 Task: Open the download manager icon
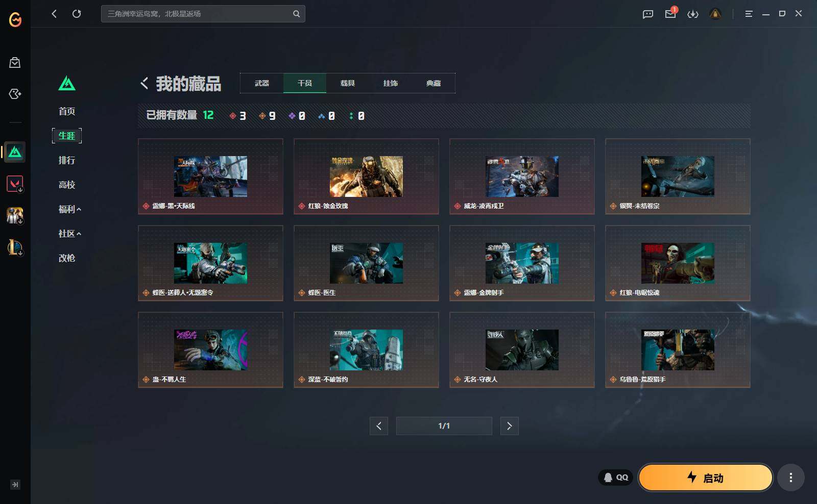tap(693, 14)
